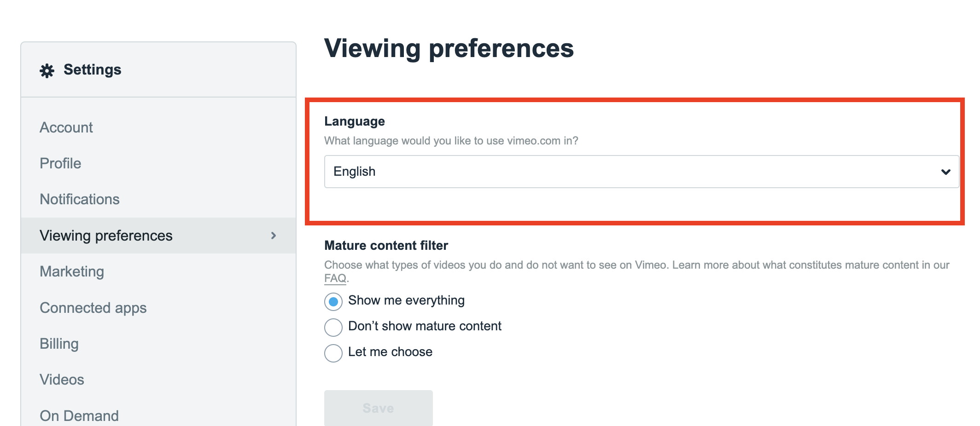Click the Settings gear icon
Image resolution: width=980 pixels, height=426 pixels.
click(x=47, y=70)
